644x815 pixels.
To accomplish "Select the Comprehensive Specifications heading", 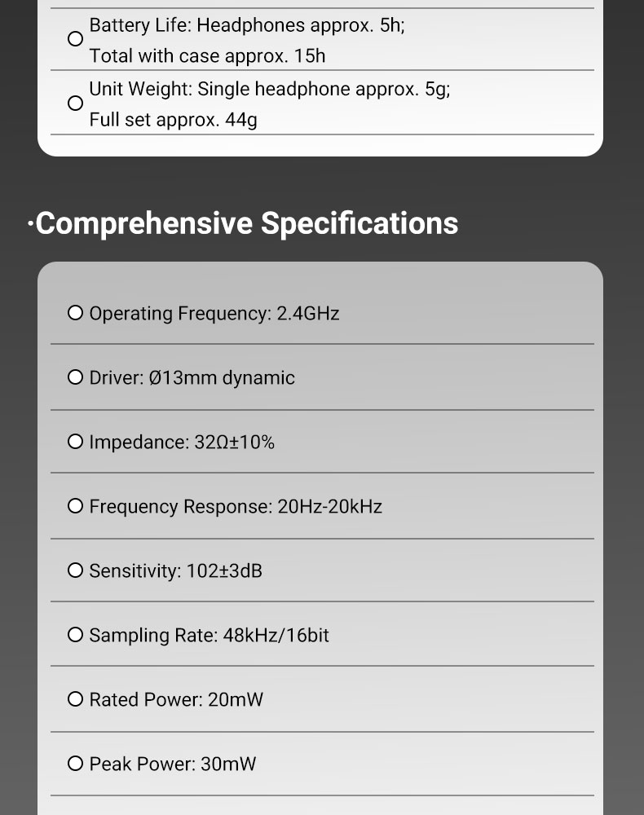I will tap(243, 223).
